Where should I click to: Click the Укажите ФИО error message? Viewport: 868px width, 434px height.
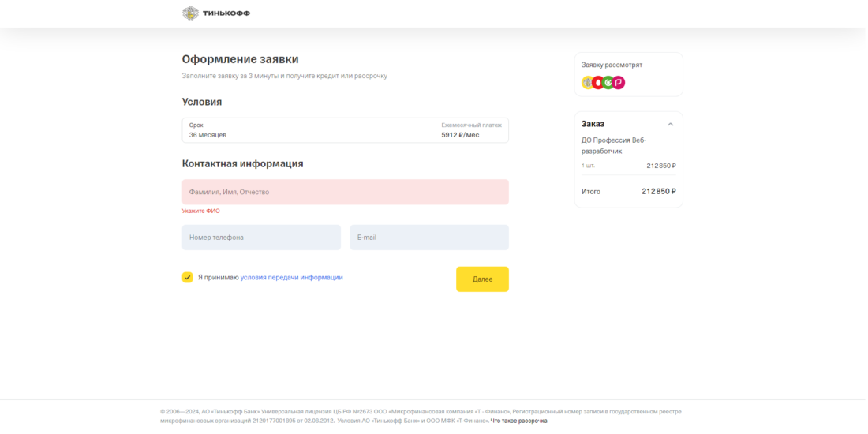point(201,211)
